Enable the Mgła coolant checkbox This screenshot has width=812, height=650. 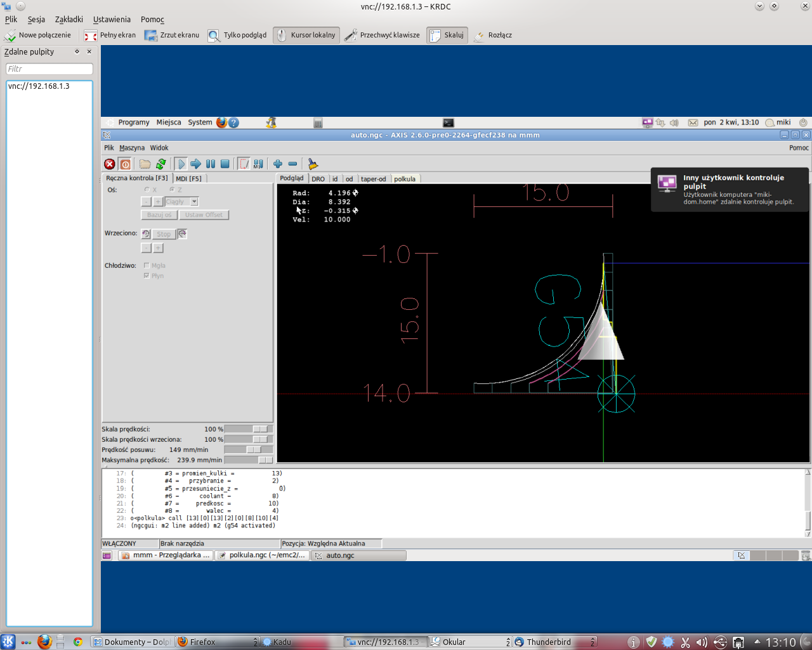(x=147, y=265)
